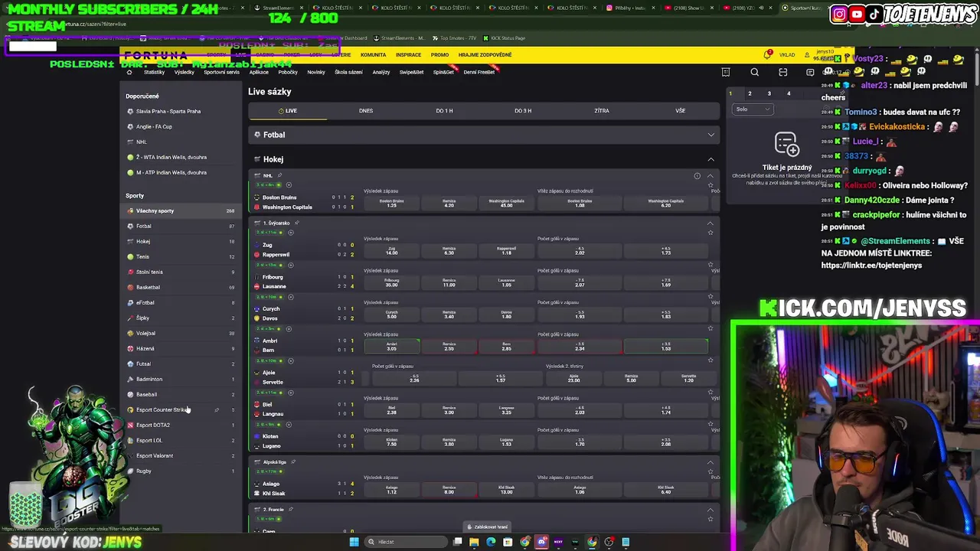
Task: Open the Edge browser in taskbar
Action: pyautogui.click(x=491, y=542)
